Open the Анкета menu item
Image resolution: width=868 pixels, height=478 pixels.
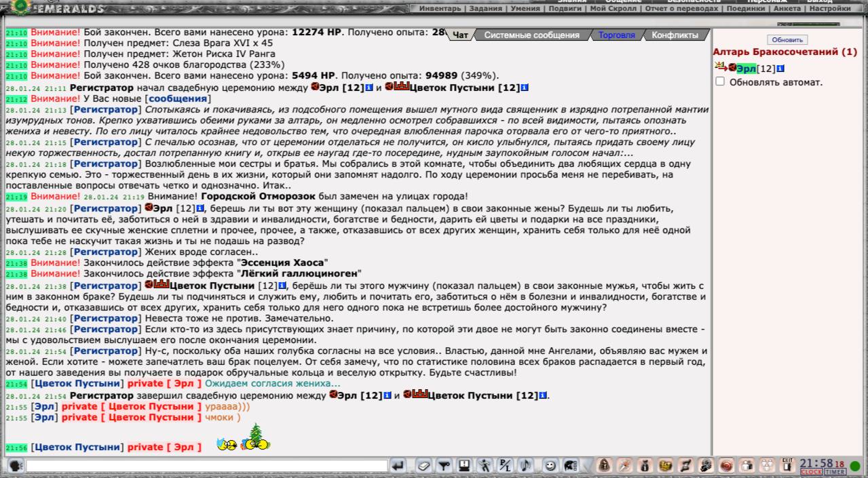(x=787, y=9)
